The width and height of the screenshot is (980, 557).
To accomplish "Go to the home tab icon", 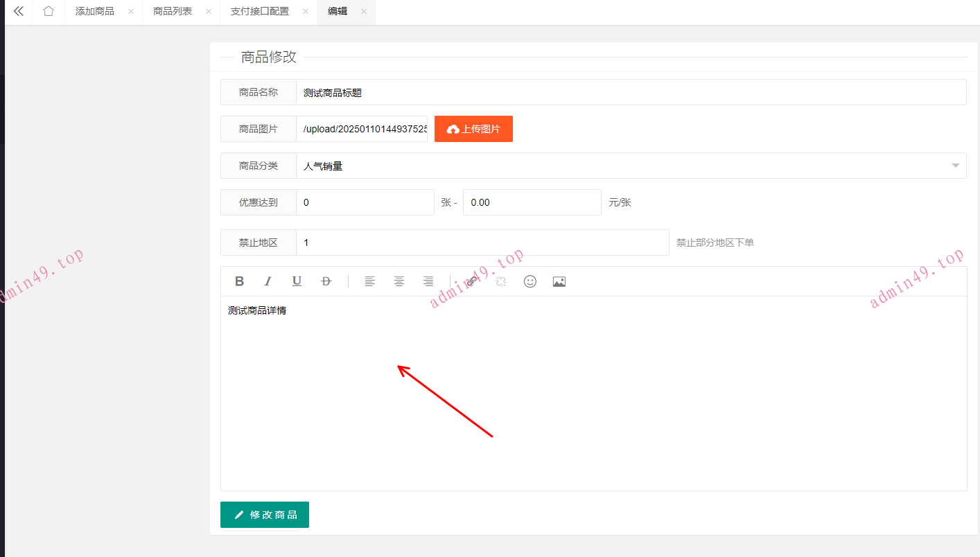I will coord(48,12).
